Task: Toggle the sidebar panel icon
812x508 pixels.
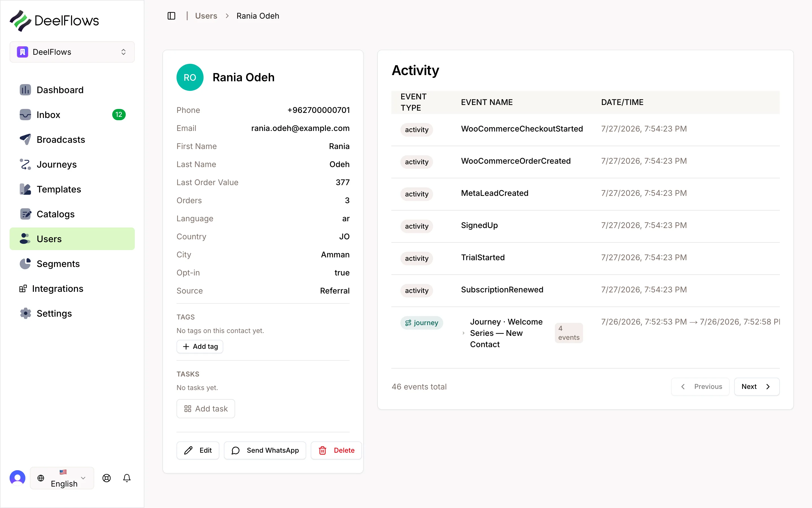Action: [171, 16]
